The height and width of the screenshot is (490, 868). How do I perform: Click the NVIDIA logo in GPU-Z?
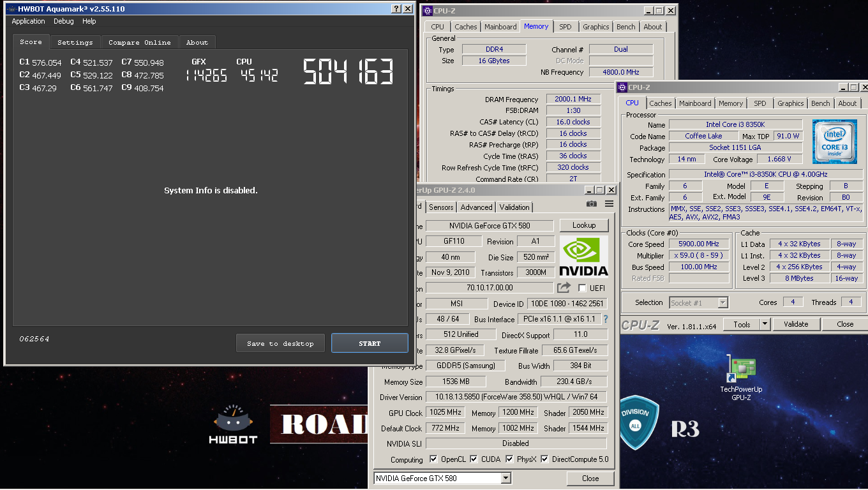[x=583, y=256]
